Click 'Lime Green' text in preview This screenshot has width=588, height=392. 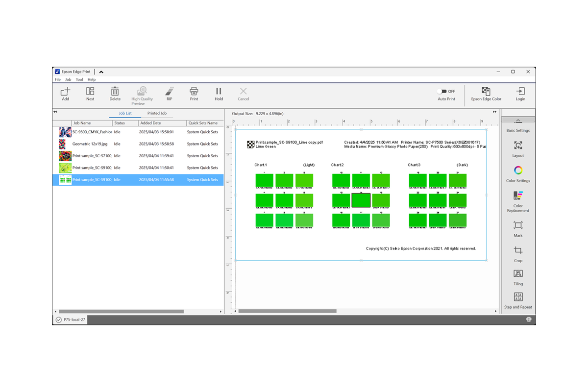pyautogui.click(x=266, y=147)
